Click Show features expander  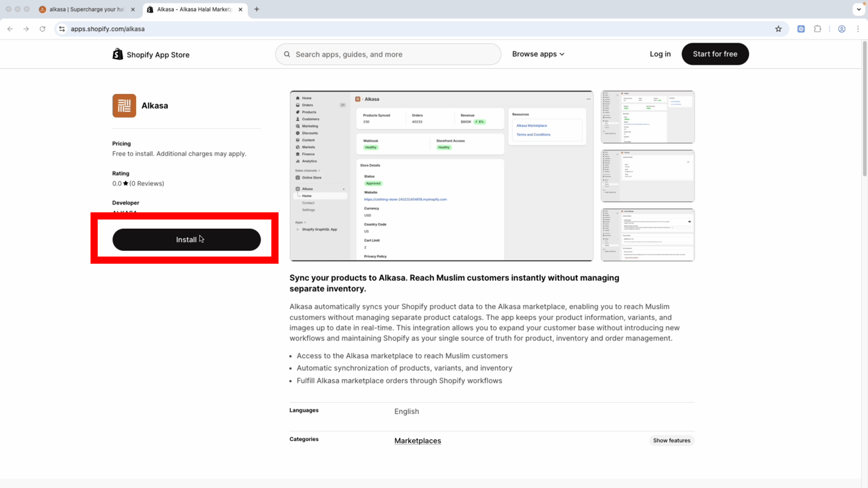pyautogui.click(x=671, y=440)
